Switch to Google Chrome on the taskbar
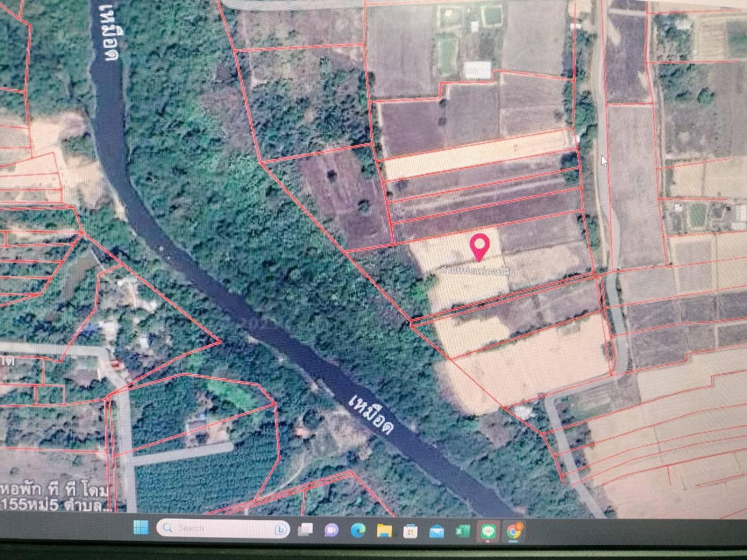The height and width of the screenshot is (560, 747). (513, 531)
